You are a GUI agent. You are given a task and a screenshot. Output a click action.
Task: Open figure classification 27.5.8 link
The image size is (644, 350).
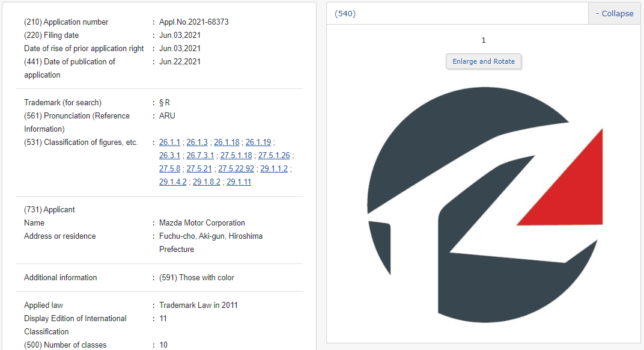(169, 168)
